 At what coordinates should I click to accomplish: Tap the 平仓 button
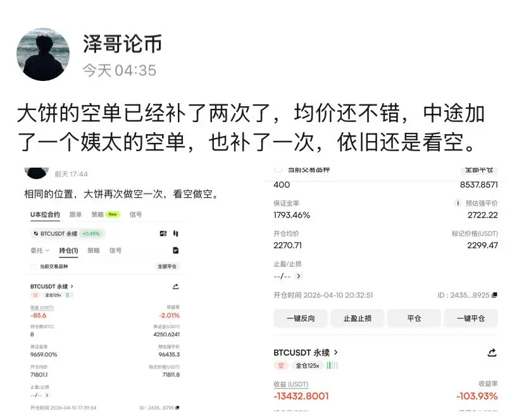tap(414, 318)
